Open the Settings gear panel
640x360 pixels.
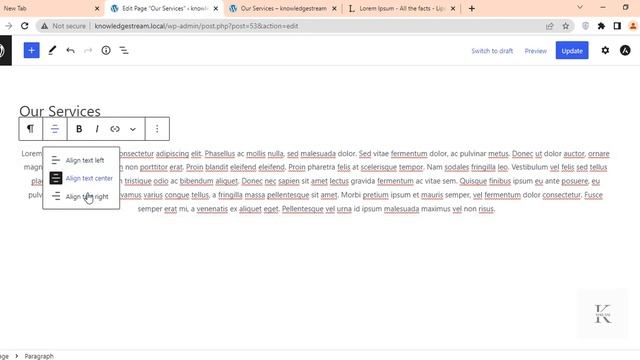[605, 50]
